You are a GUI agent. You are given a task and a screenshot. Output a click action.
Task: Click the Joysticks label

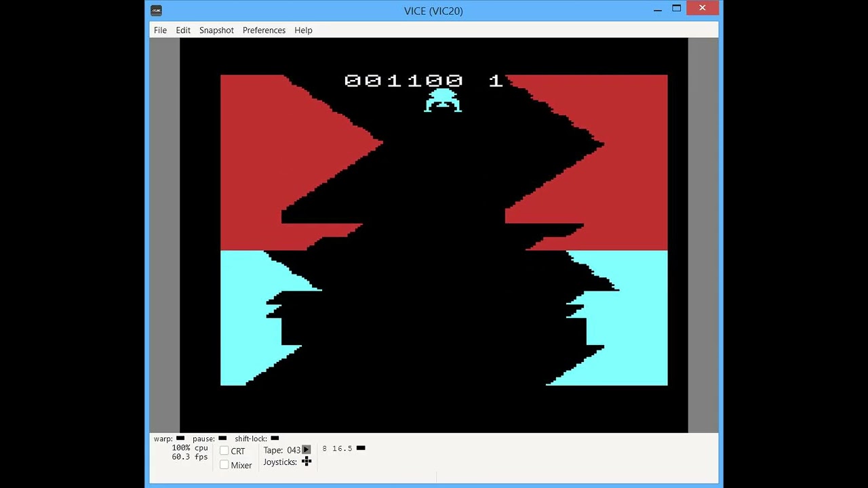[x=280, y=462]
